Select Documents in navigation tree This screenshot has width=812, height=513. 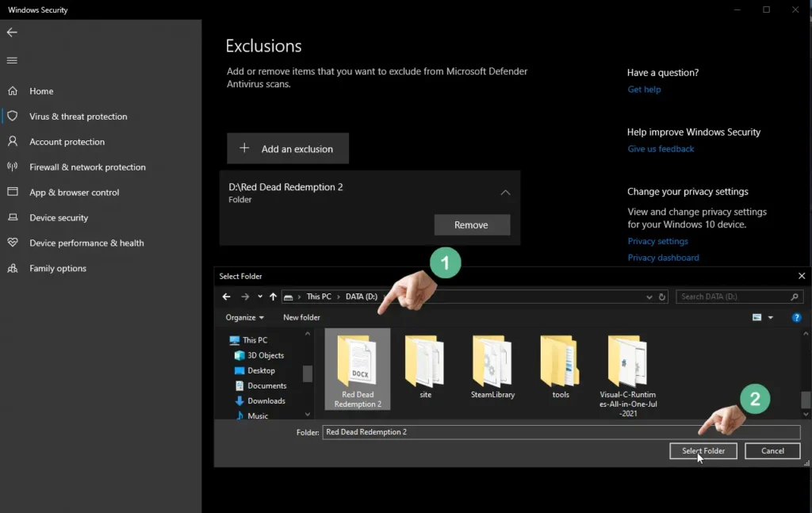point(266,385)
